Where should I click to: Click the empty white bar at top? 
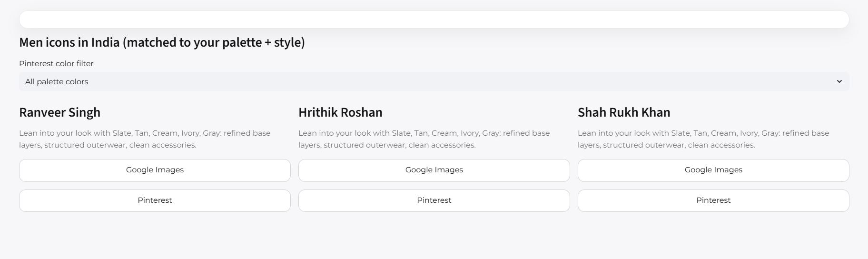434,20
